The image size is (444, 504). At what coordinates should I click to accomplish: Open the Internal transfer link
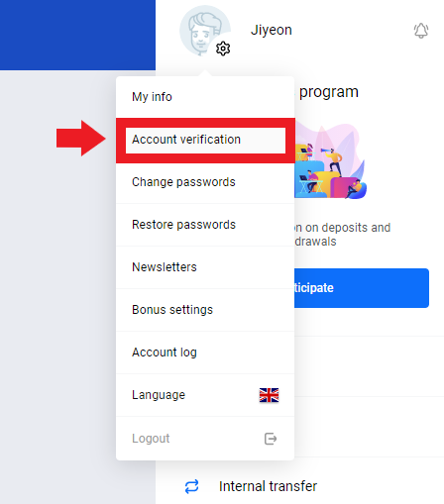point(268,486)
